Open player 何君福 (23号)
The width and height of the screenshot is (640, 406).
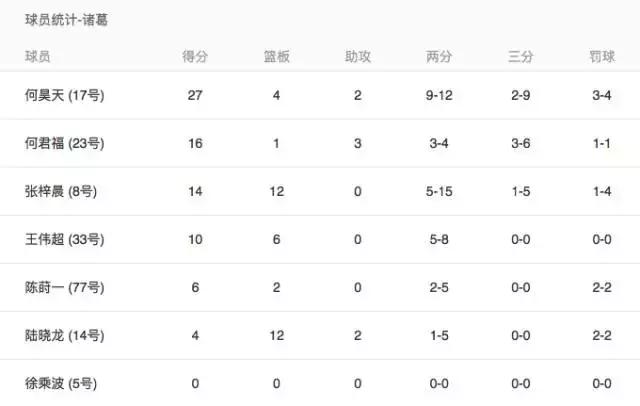click(x=65, y=144)
